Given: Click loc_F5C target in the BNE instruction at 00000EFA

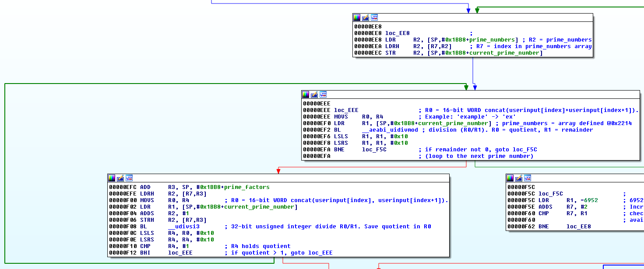Looking at the screenshot, I should tap(374, 150).
